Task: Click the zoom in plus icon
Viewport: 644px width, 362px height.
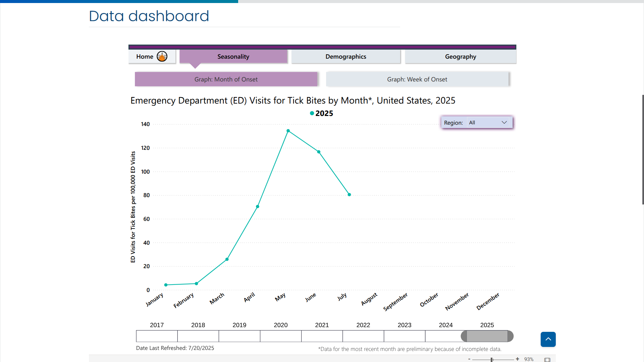Action: click(x=518, y=359)
